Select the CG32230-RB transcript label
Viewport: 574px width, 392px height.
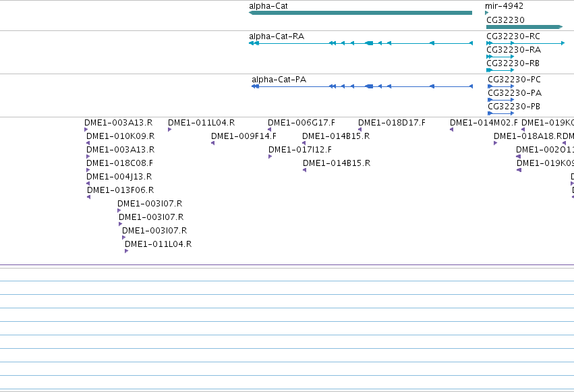click(x=513, y=63)
